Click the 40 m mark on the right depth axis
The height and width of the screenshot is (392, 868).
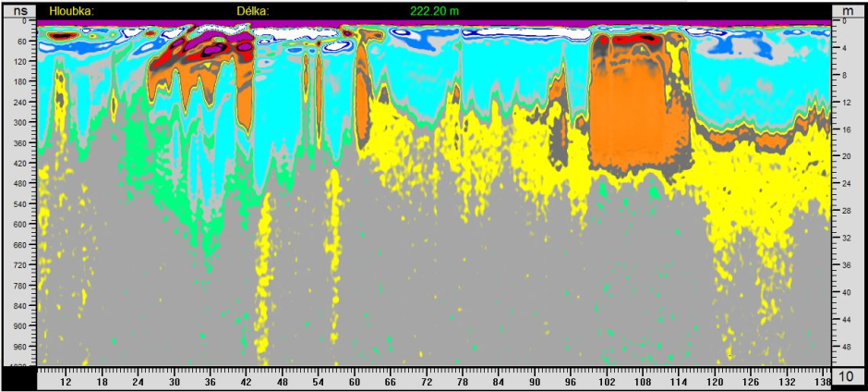point(846,292)
